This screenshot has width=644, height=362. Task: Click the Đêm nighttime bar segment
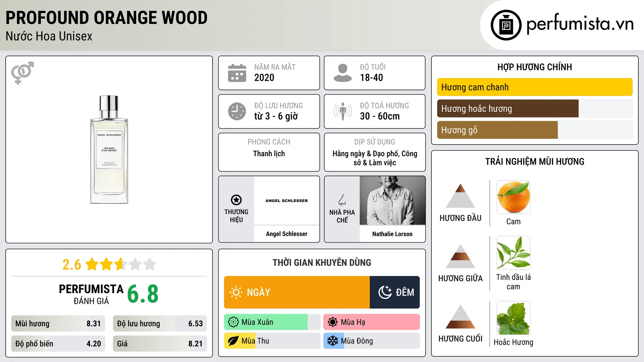(x=395, y=292)
